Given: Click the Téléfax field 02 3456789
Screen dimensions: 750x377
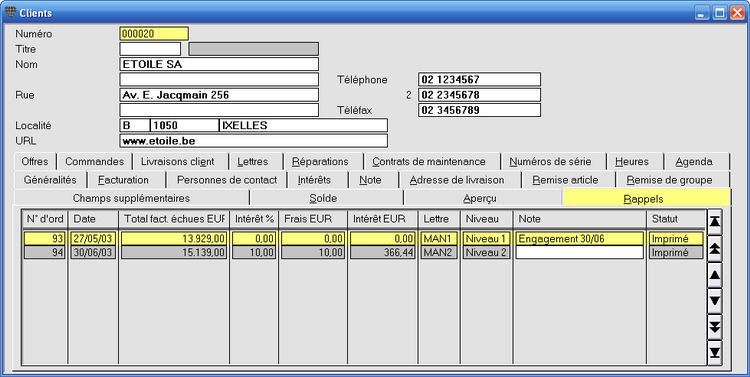Looking at the screenshot, I should click(479, 110).
